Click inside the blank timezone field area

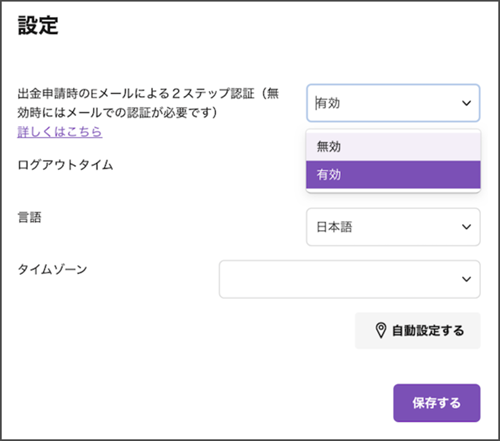340,279
